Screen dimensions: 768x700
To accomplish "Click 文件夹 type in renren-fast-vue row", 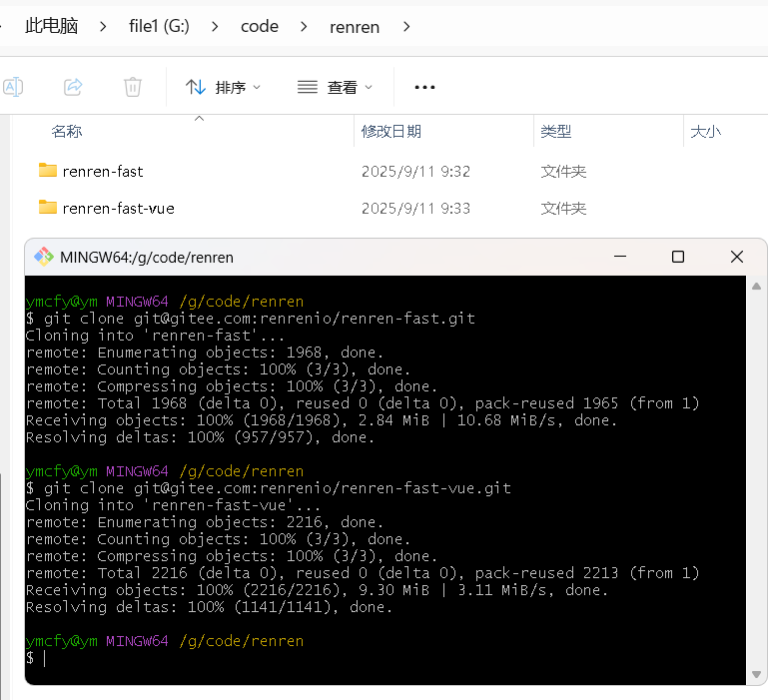I will click(x=563, y=208).
